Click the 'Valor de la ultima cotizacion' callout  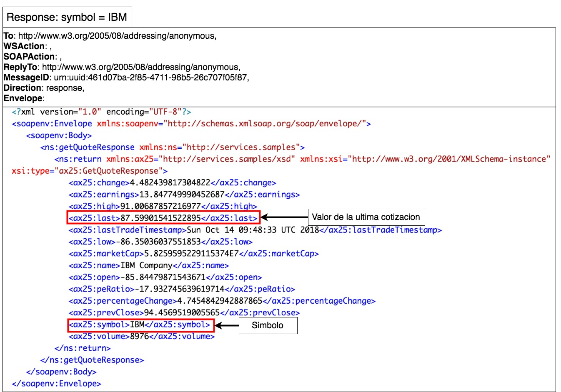pyautogui.click(x=366, y=217)
